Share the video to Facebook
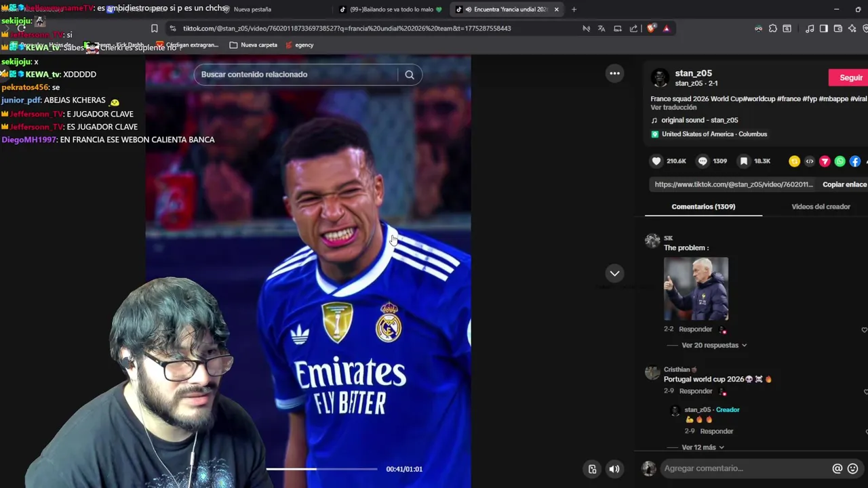Viewport: 868px width, 488px height. pos(855,161)
